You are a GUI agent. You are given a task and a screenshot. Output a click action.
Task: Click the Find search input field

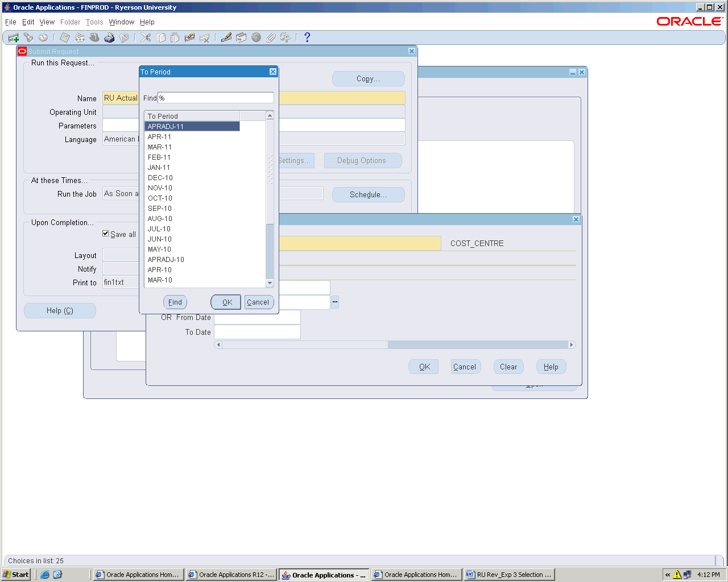[216, 98]
